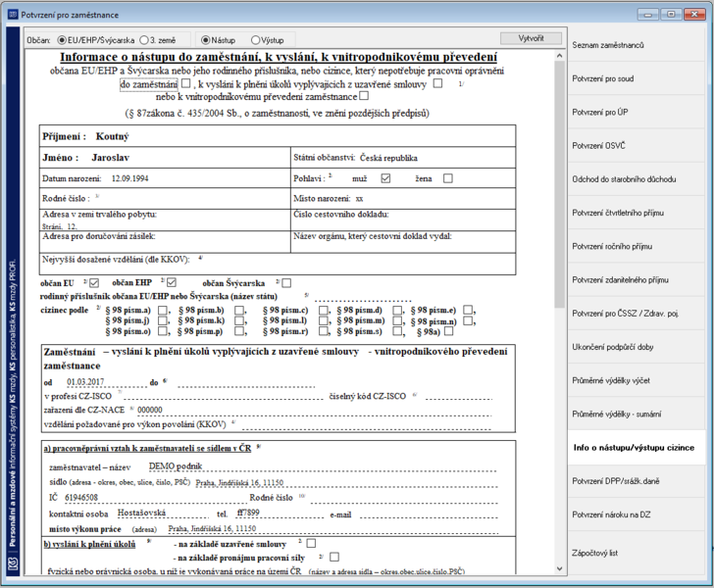The width and height of the screenshot is (714, 588).
Task: Toggle the 'občan EU' checkbox
Action: 94,282
